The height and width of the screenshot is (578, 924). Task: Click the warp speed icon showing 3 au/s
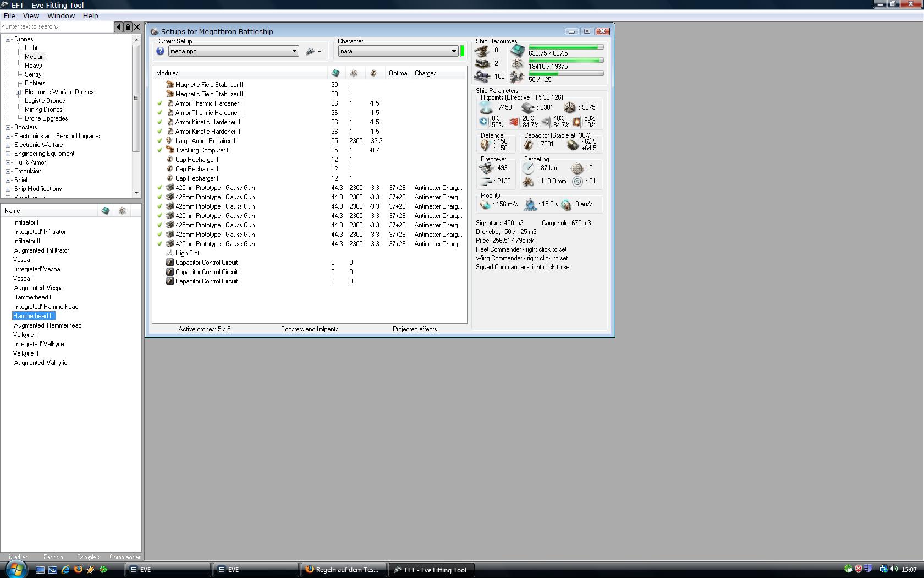point(566,205)
